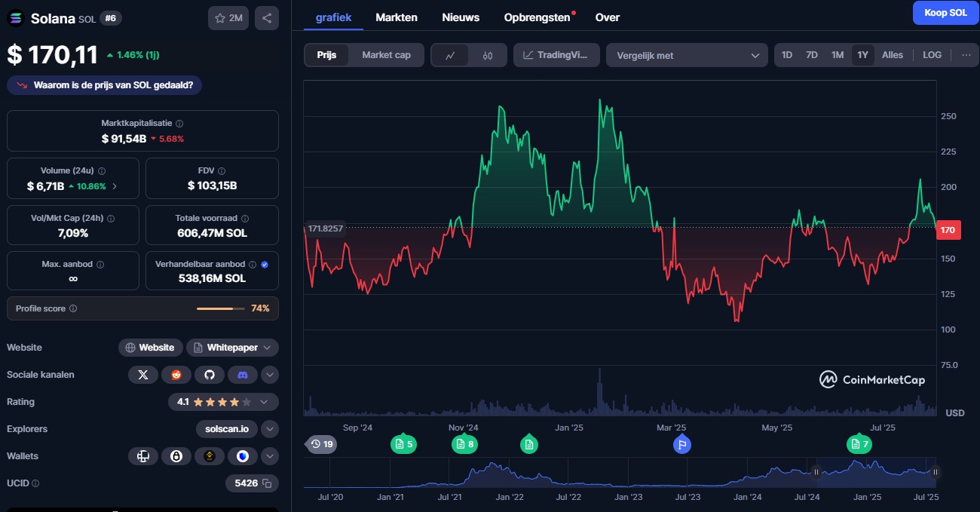Click info icon beside Marktkapitalisatie

(x=179, y=123)
